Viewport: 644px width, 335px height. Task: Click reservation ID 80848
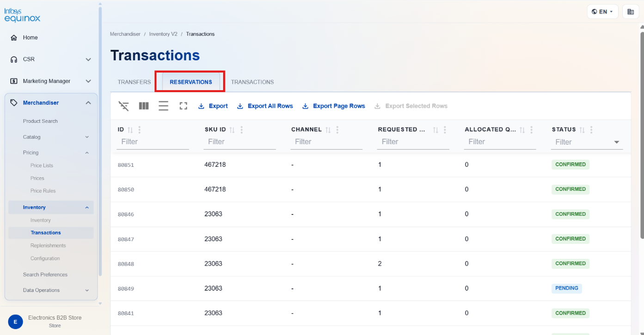[126, 264]
